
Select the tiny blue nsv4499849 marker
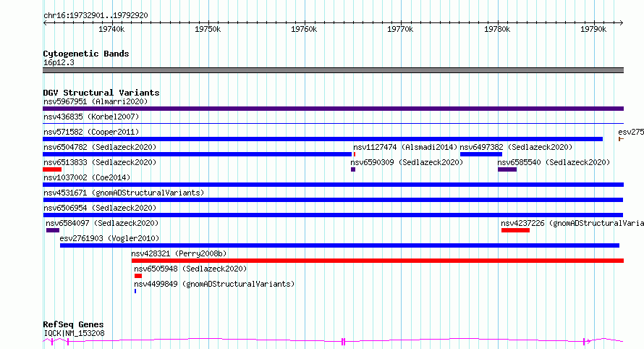[135, 291]
